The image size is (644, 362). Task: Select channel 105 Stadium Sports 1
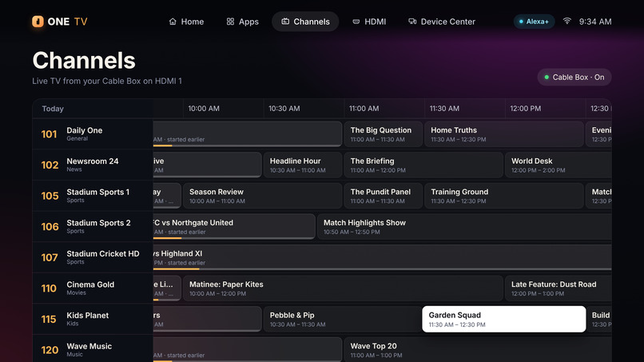[93, 196]
